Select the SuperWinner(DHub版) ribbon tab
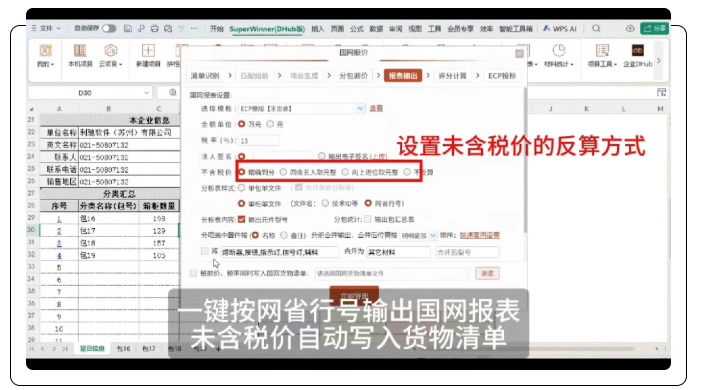This screenshot has height=390, width=709. [267, 29]
